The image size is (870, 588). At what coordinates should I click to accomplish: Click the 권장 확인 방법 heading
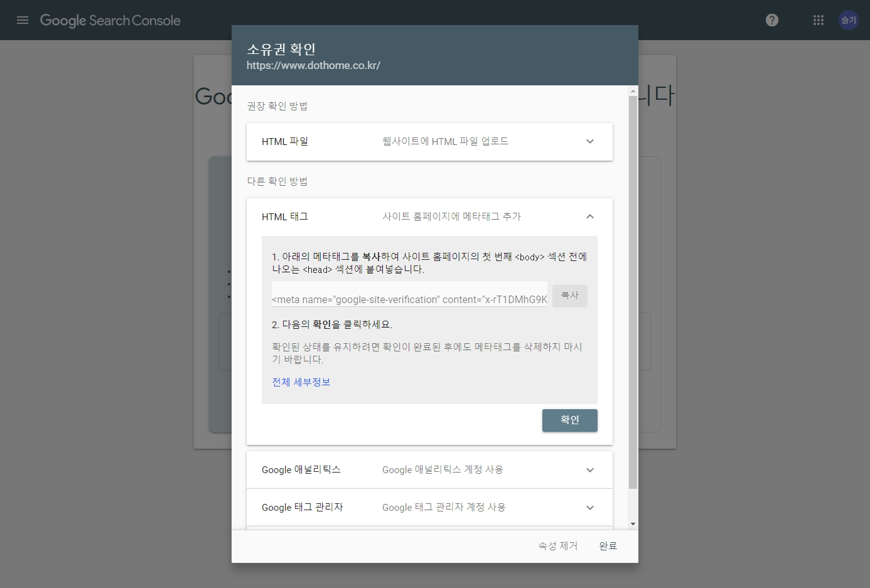tap(277, 106)
